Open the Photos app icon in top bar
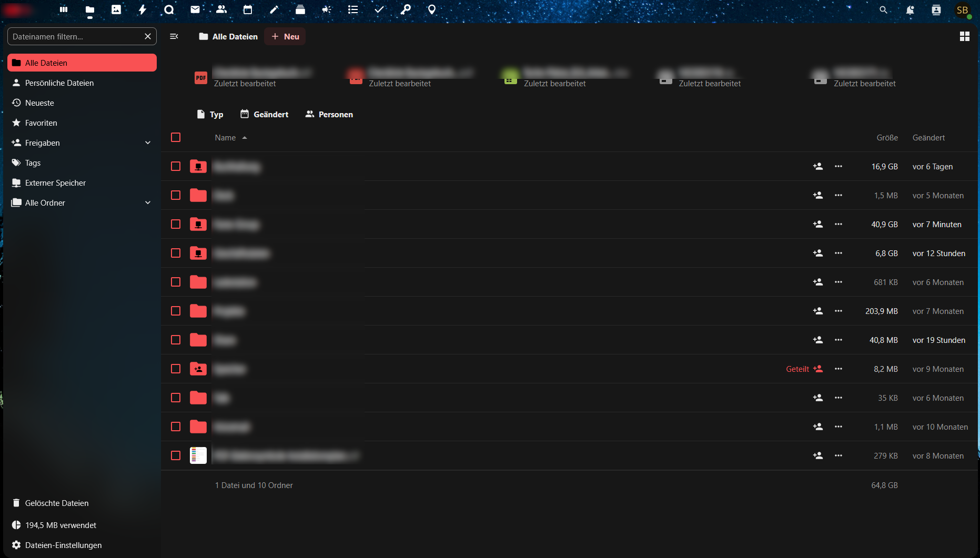 [116, 9]
